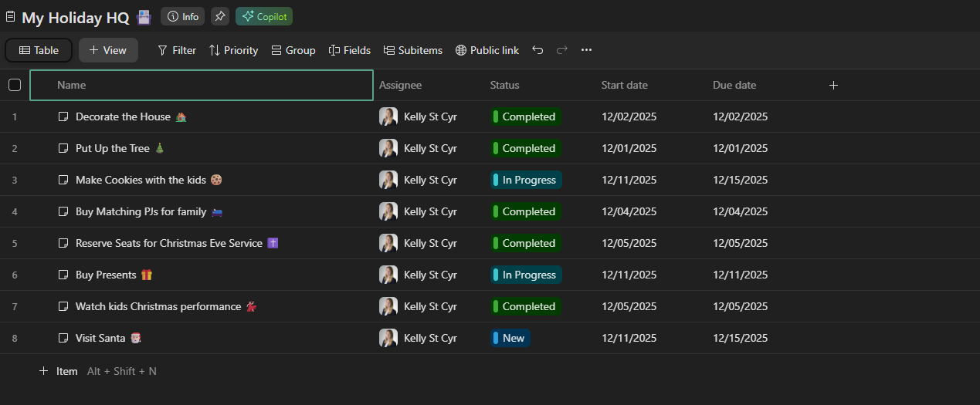Screen dimensions: 980x405
Task: Open the Public link option
Action: click(x=487, y=50)
